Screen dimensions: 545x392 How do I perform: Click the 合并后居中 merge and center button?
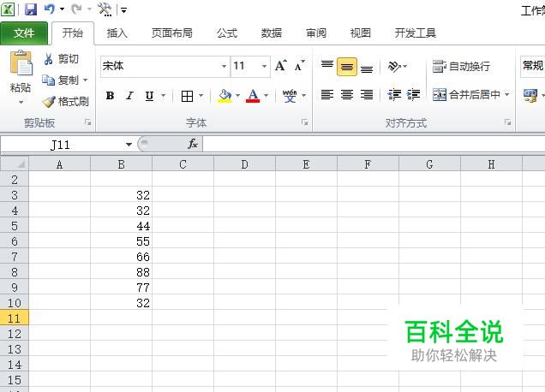(466, 94)
